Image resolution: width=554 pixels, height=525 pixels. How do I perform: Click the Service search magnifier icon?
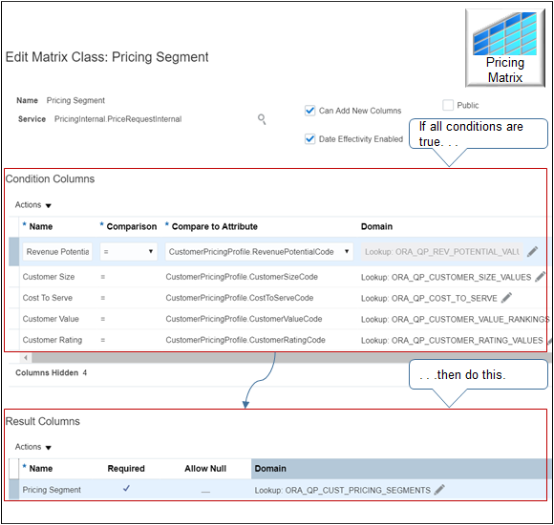[x=262, y=119]
